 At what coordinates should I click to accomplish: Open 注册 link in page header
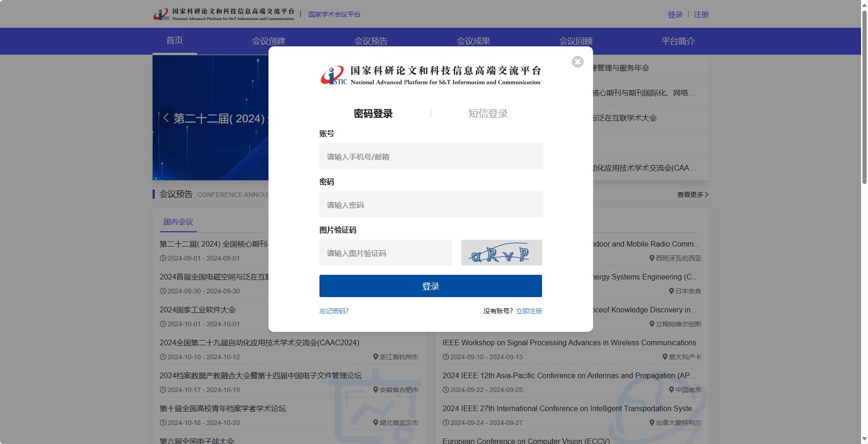point(701,14)
